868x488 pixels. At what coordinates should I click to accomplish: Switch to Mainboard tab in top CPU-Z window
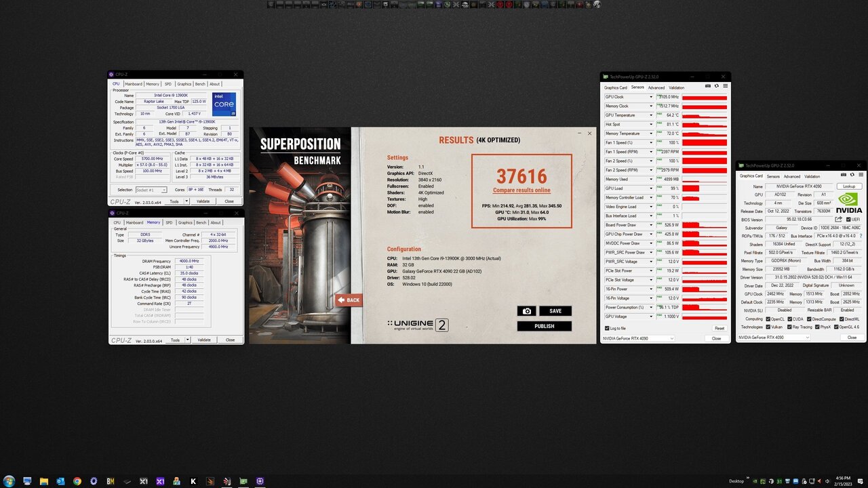[134, 84]
